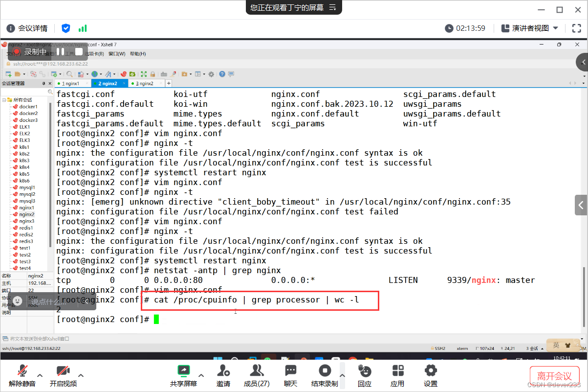Select test4 in the session tree

pyautogui.click(x=25, y=268)
